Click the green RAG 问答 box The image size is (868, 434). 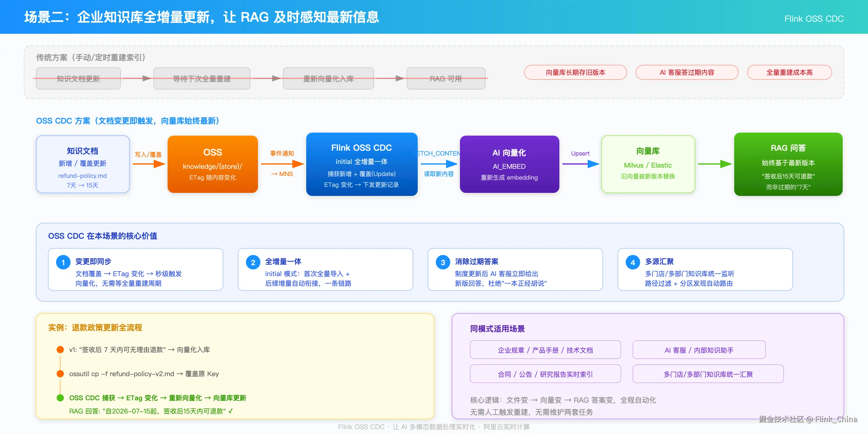[788, 165]
